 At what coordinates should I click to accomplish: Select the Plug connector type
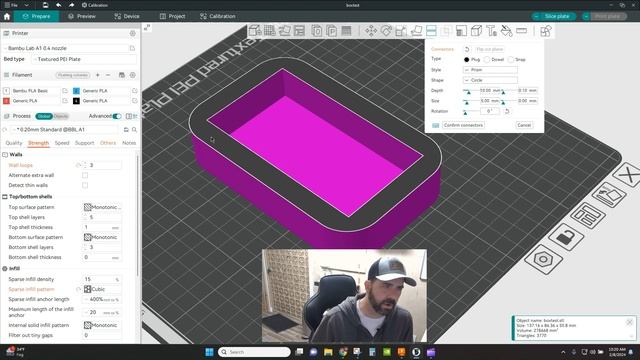point(467,60)
